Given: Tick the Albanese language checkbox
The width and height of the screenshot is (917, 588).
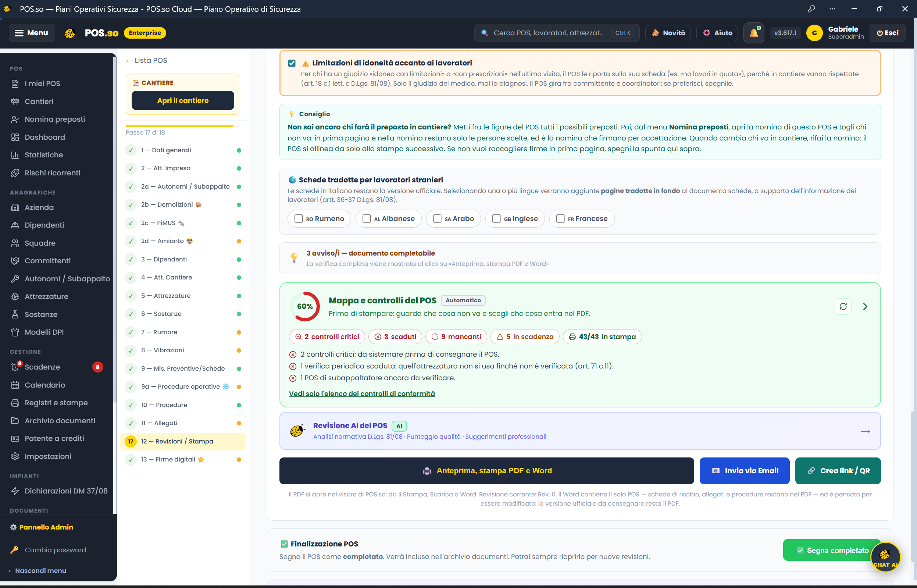Looking at the screenshot, I should pyautogui.click(x=367, y=218).
